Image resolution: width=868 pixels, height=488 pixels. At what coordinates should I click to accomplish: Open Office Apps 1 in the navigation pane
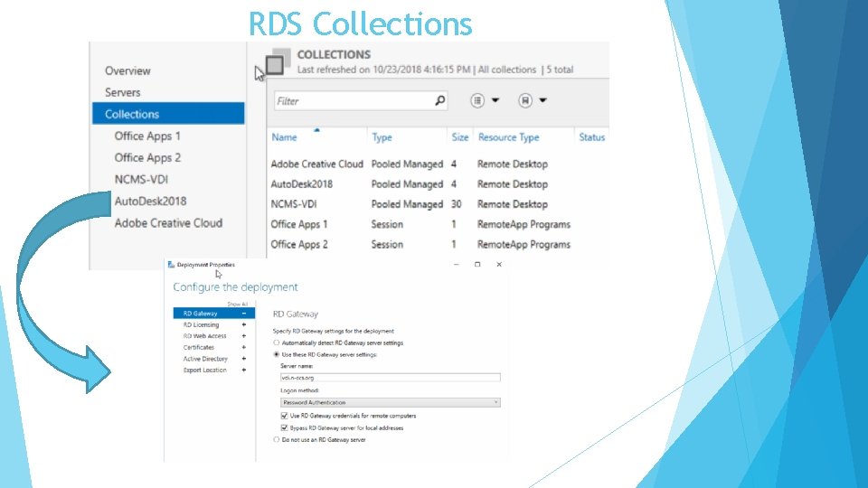click(x=147, y=136)
